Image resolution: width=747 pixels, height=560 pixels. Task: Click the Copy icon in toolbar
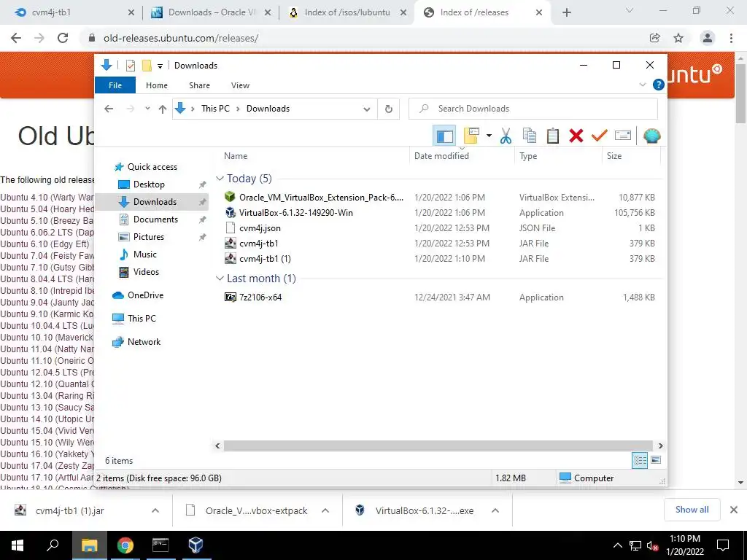tap(530, 136)
